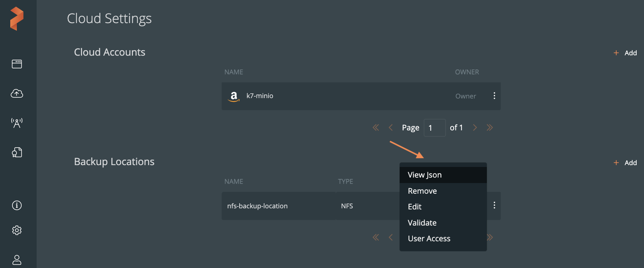
Task: Add a new backup location
Action: point(625,163)
